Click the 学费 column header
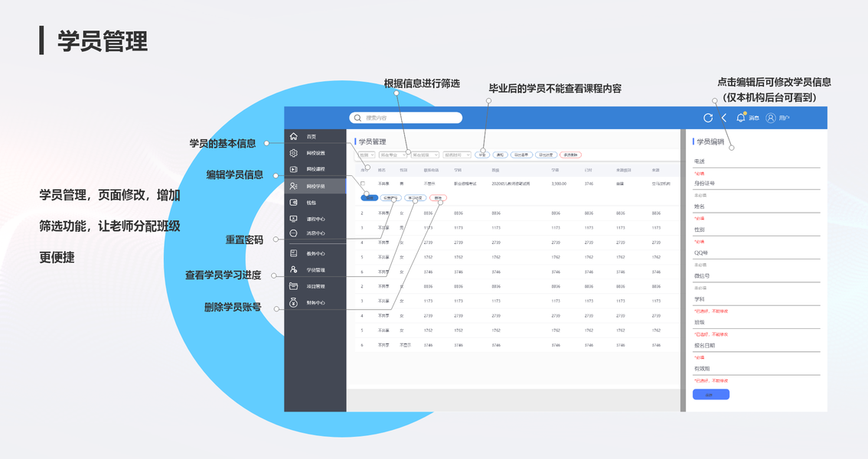 click(555, 171)
